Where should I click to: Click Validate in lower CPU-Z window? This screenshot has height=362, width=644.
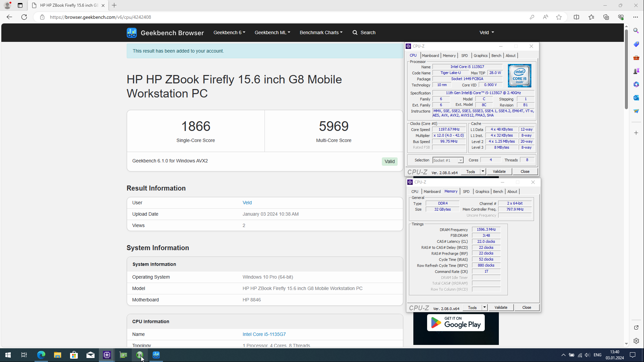(501, 307)
